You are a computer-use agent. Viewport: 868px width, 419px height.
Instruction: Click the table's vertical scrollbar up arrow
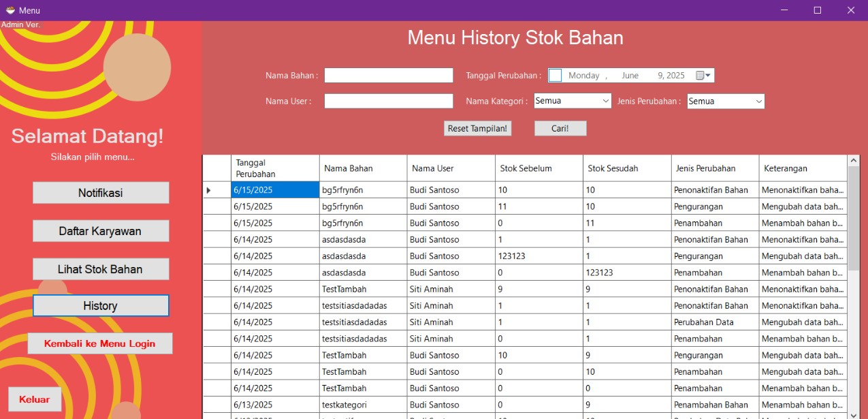(x=854, y=161)
